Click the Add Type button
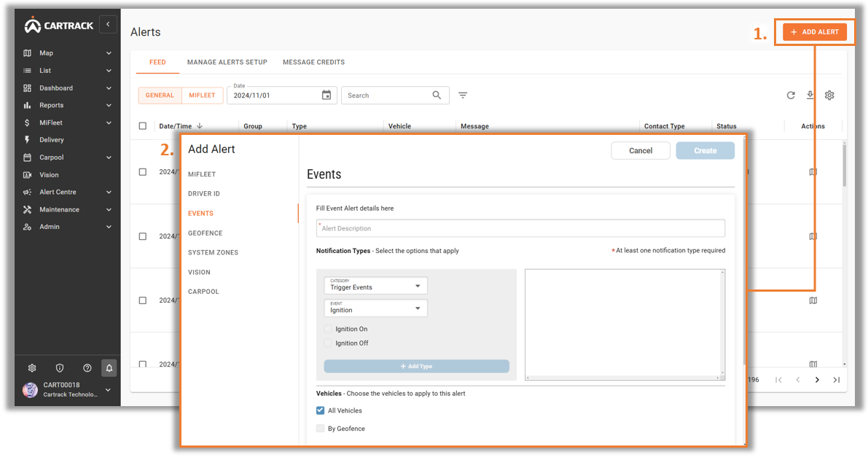This screenshot has height=463, width=868. point(416,366)
